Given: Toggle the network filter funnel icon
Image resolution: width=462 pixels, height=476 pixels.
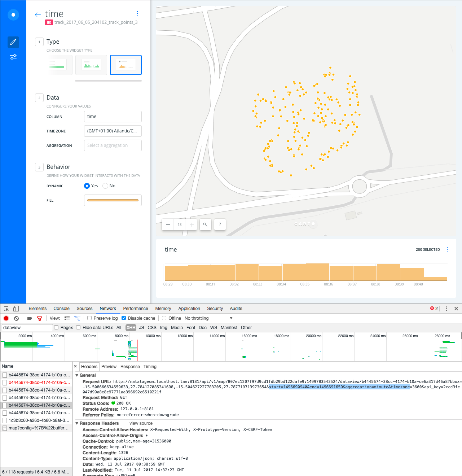Looking at the screenshot, I should click(x=40, y=318).
